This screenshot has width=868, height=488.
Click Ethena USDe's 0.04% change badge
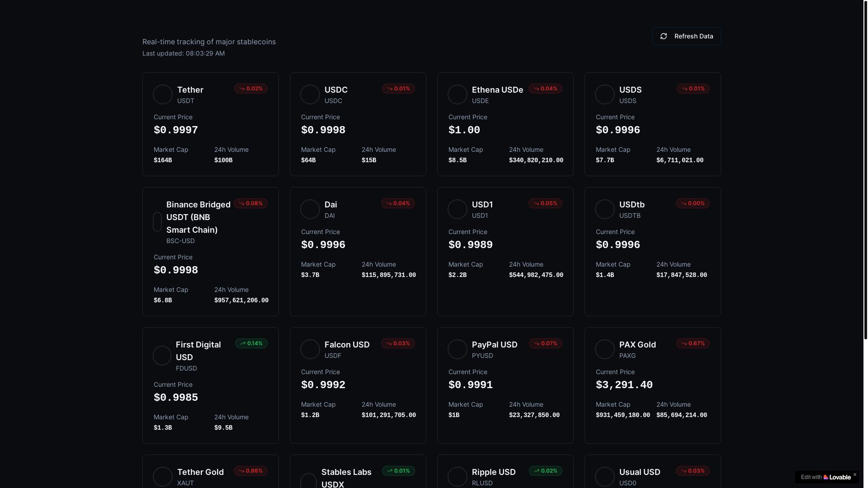[545, 89]
